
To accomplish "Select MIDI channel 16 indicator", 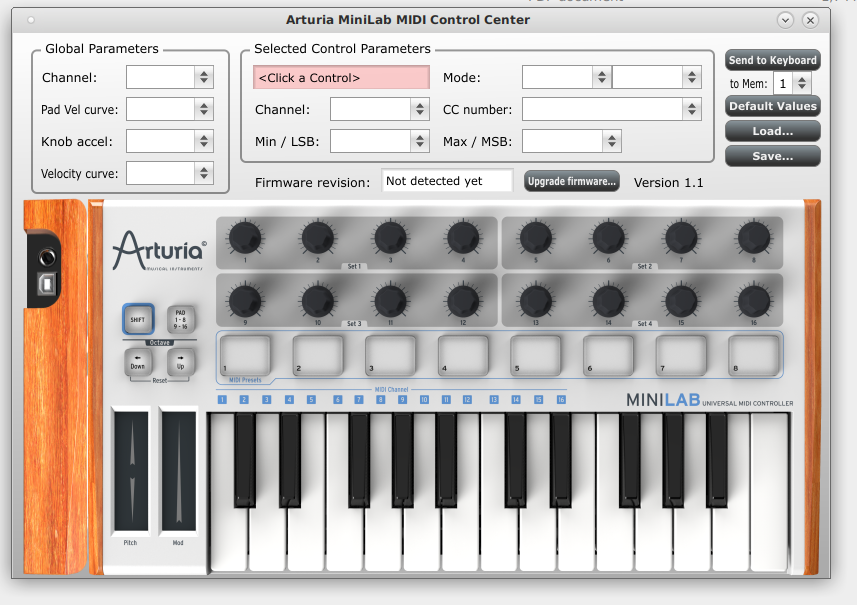I will [561, 400].
